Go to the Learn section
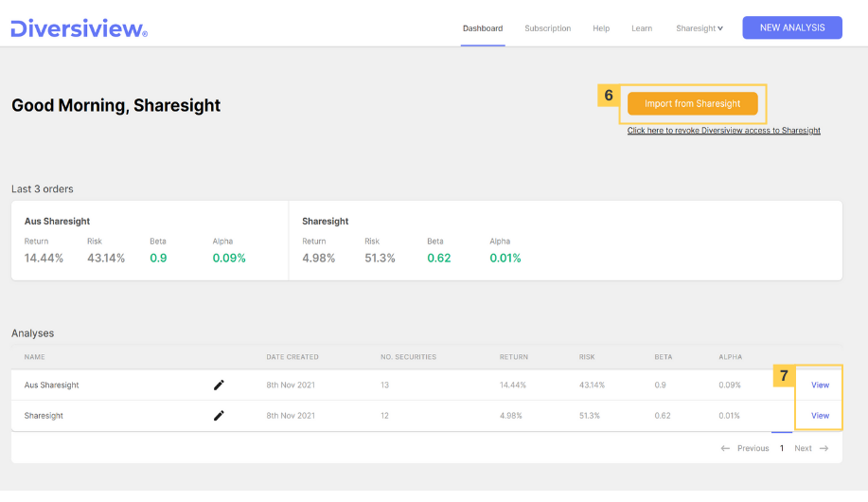 pyautogui.click(x=642, y=28)
